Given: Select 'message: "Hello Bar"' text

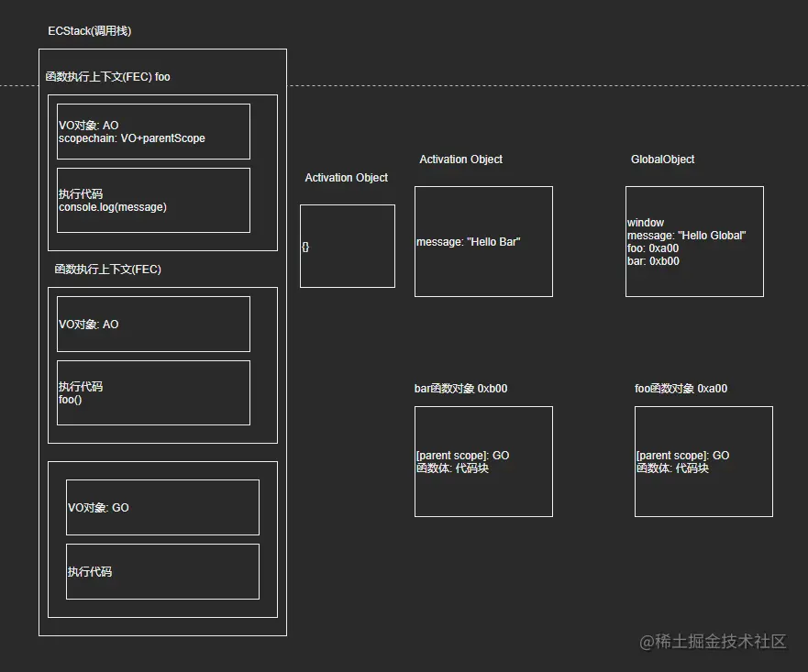Looking at the screenshot, I should tap(469, 242).
